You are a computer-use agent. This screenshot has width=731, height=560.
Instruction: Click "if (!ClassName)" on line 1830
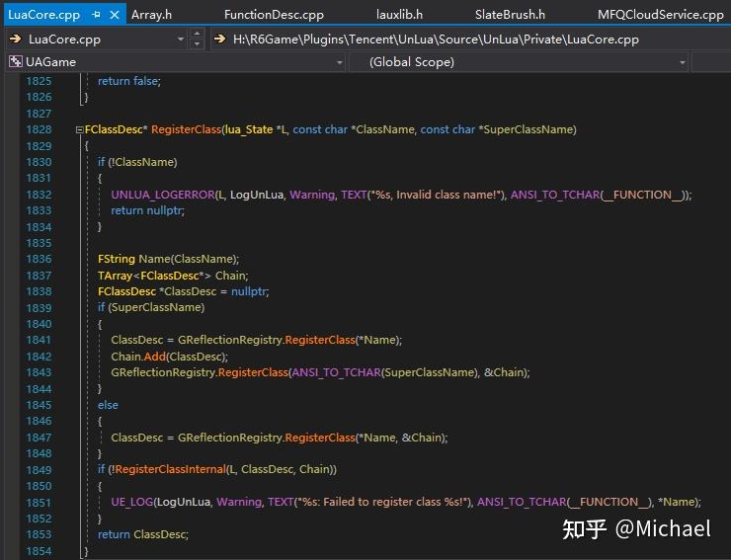click(x=137, y=162)
